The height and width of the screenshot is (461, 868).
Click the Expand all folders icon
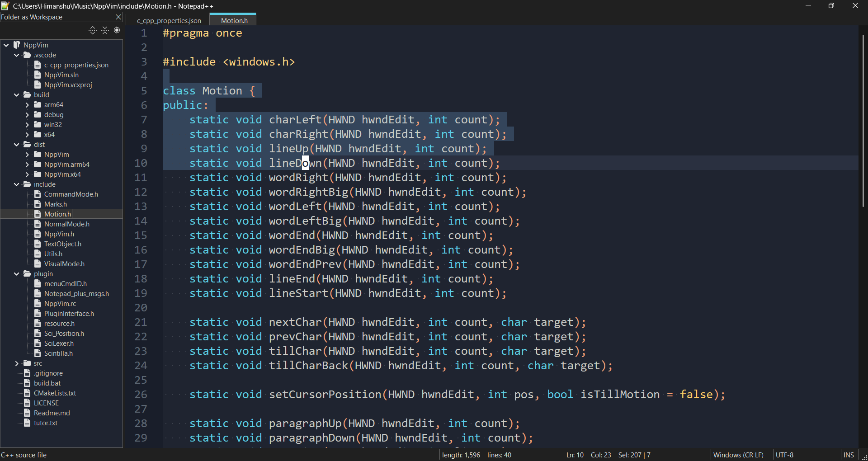pos(93,30)
